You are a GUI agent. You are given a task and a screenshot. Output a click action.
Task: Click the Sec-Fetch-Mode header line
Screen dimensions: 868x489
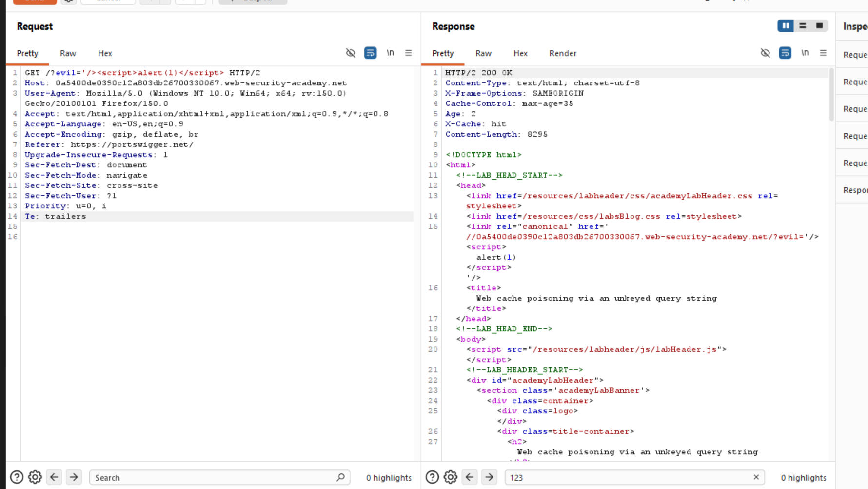point(86,175)
